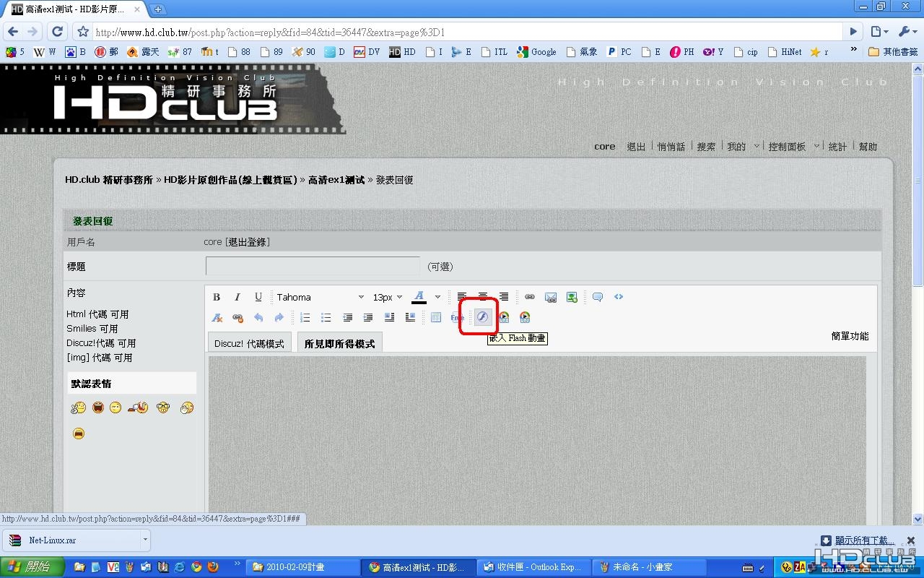The height and width of the screenshot is (578, 924).
Task: Click the Italic formatting icon
Action: point(237,297)
